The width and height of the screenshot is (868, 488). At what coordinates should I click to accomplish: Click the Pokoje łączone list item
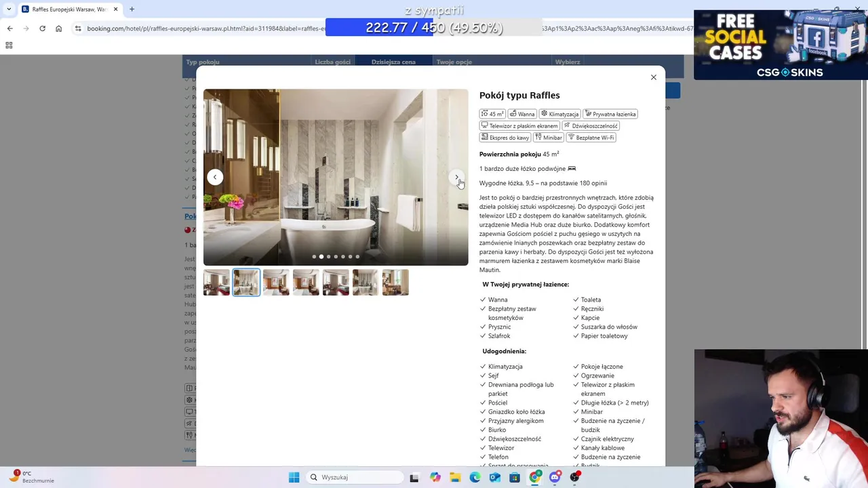(601, 367)
